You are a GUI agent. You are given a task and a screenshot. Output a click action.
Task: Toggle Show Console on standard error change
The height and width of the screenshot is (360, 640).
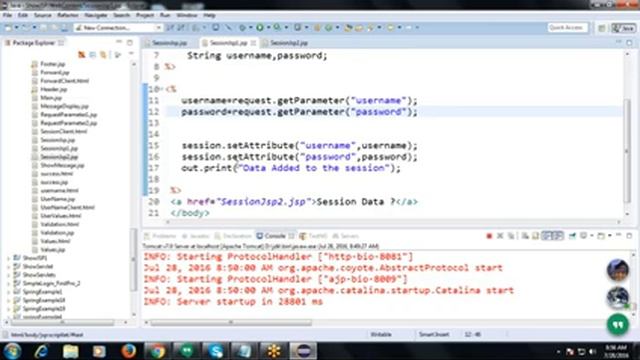click(558, 236)
